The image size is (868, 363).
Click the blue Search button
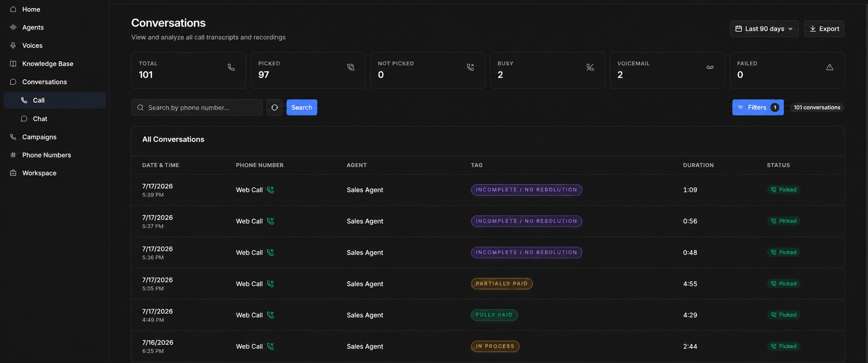pos(302,107)
